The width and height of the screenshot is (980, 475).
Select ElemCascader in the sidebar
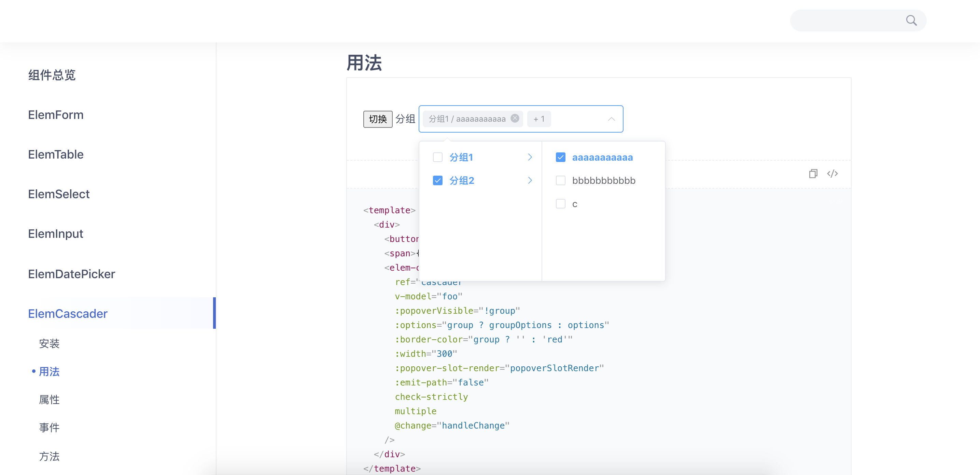(68, 313)
